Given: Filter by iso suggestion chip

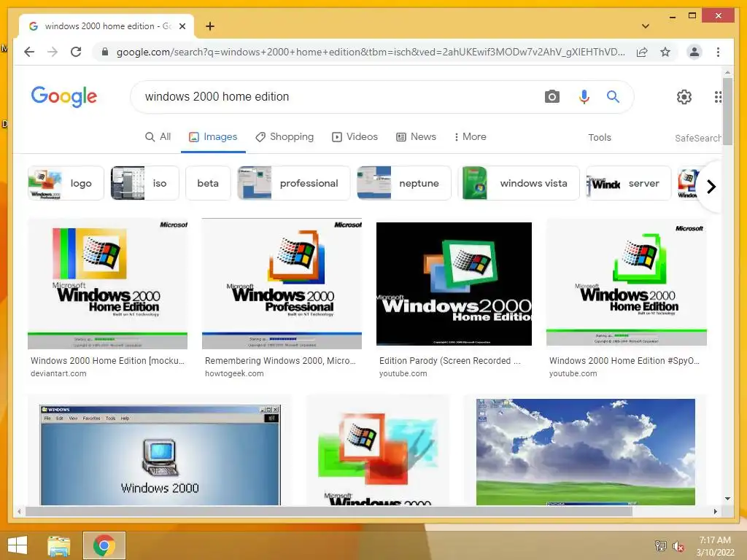Looking at the screenshot, I should (145, 183).
